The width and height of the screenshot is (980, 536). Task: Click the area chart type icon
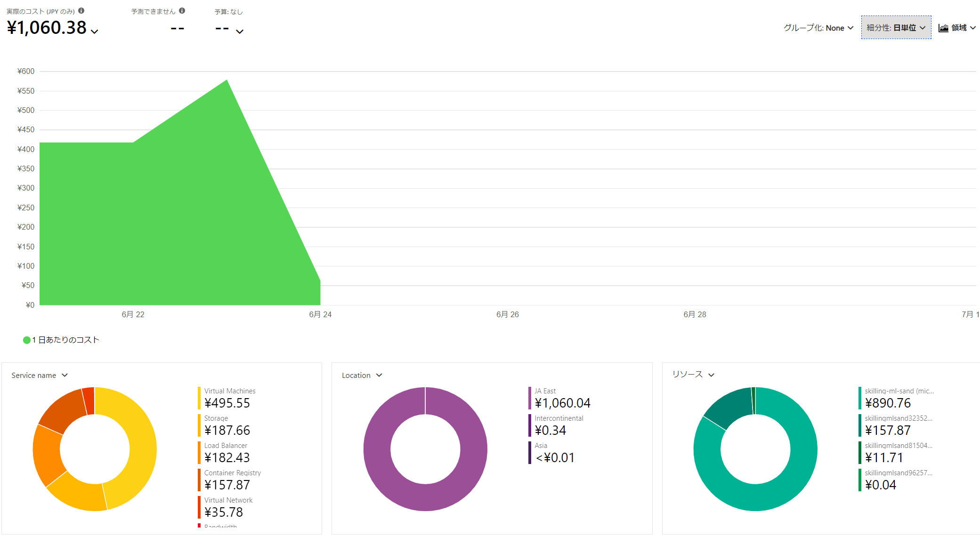coord(943,28)
